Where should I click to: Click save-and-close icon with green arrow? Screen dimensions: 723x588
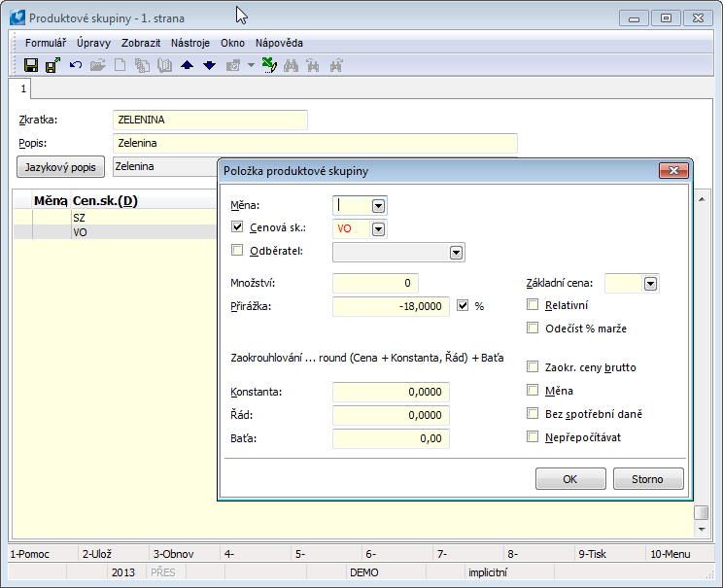click(52, 65)
